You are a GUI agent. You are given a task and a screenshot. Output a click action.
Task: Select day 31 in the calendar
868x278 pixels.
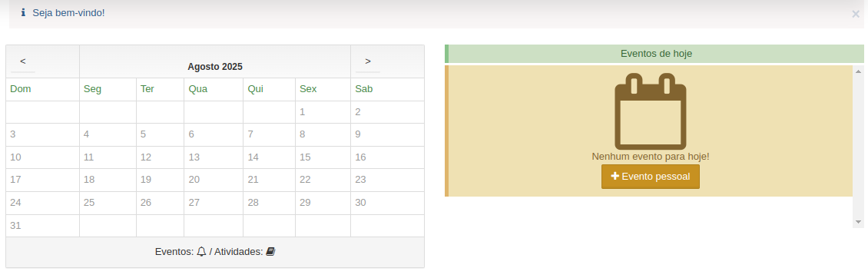pyautogui.click(x=15, y=226)
